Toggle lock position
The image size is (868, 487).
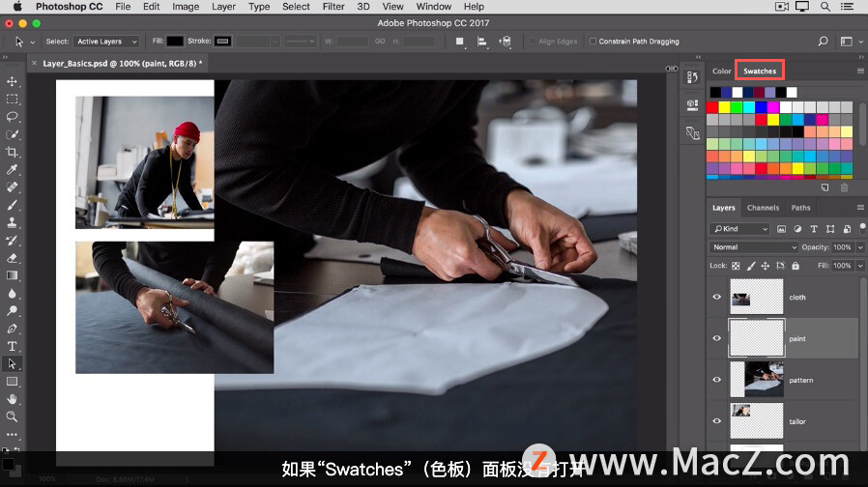tap(765, 266)
